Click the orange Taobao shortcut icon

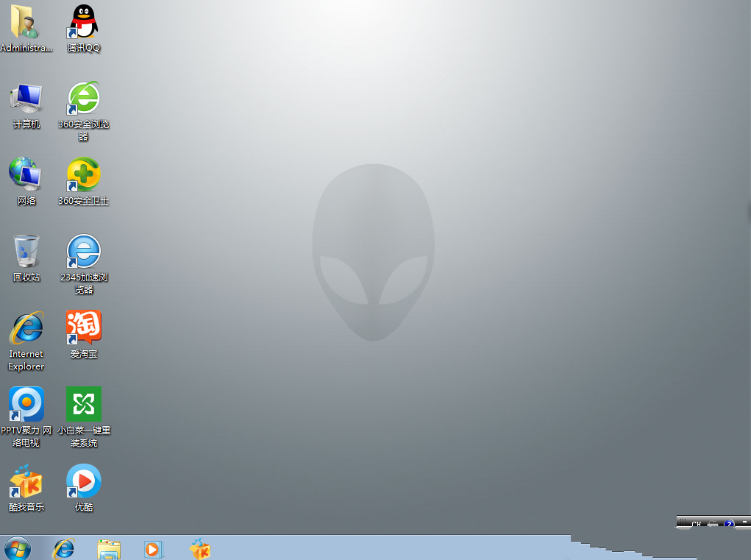[x=83, y=327]
